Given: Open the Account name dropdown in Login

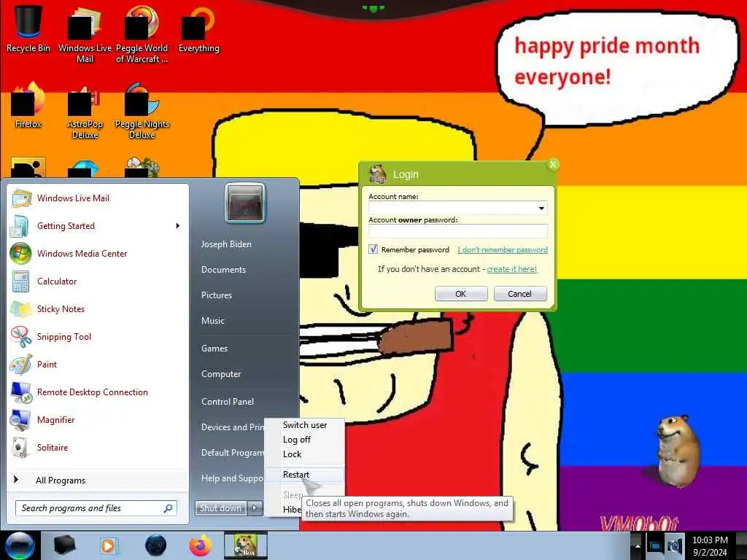Looking at the screenshot, I should 541,209.
